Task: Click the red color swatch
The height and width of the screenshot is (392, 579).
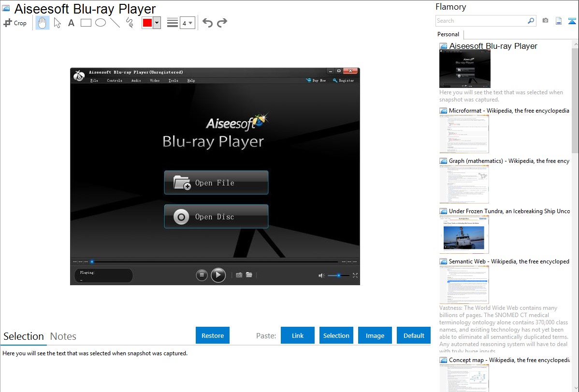Action: 147,23
